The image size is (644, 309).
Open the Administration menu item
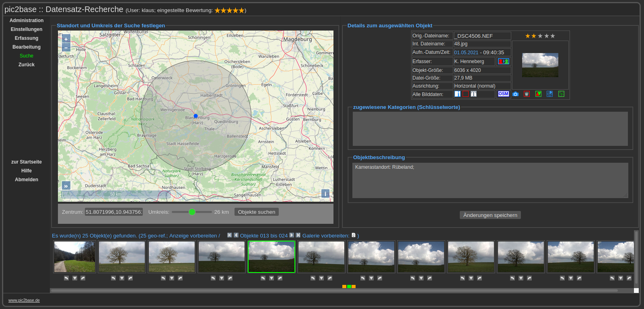click(x=27, y=20)
